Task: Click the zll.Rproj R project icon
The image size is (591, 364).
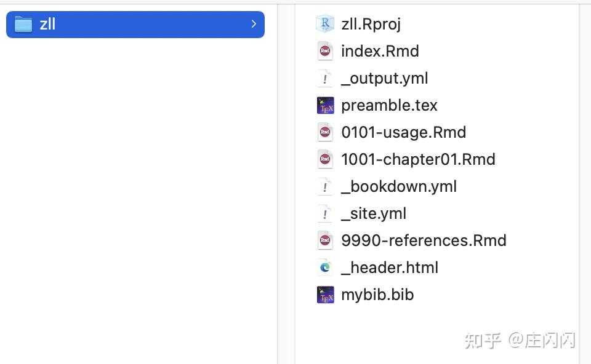Action: pyautogui.click(x=325, y=23)
